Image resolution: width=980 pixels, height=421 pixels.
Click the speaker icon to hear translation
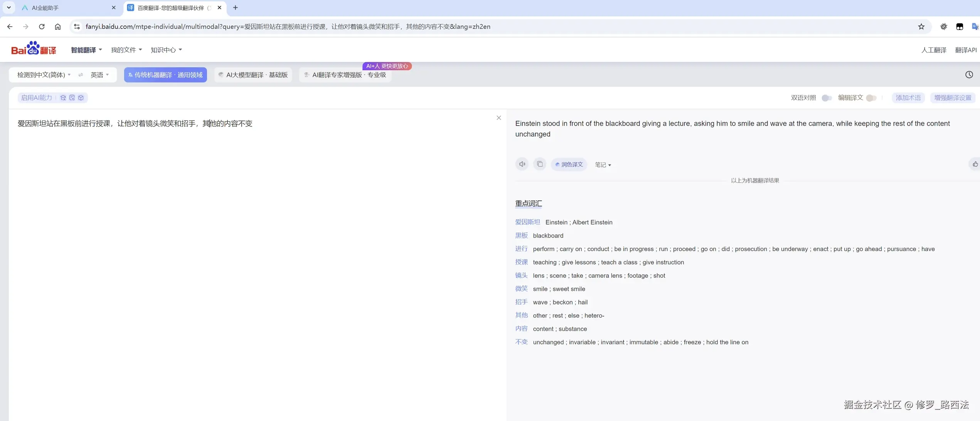pyautogui.click(x=522, y=164)
